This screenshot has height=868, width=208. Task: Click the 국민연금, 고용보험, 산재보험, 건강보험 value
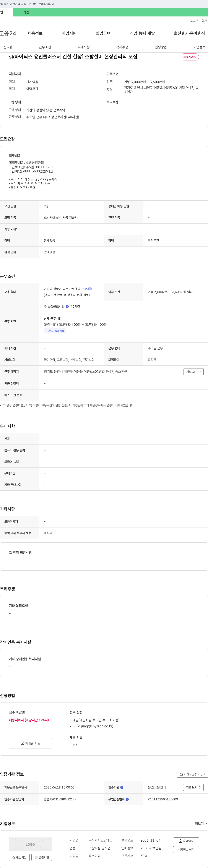[x=69, y=360]
